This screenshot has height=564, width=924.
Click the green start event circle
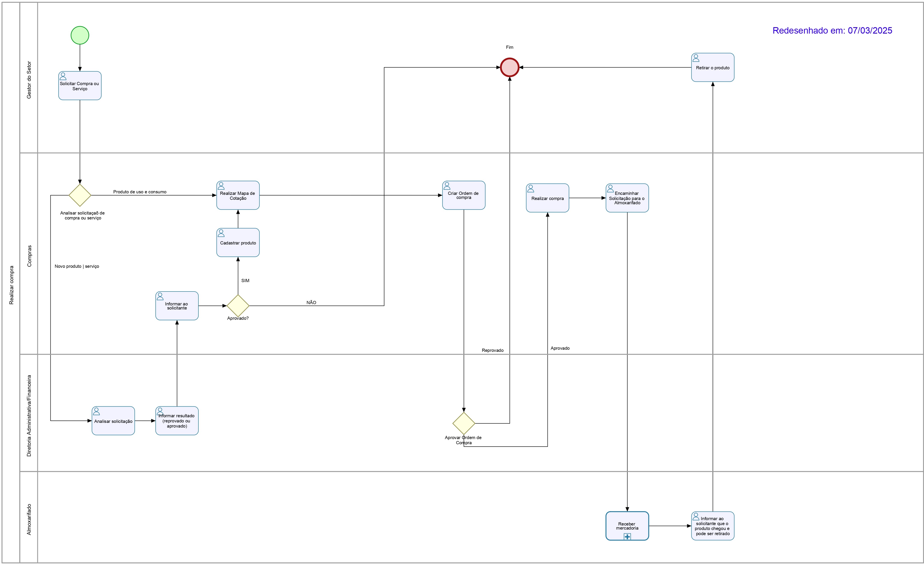[80, 35]
